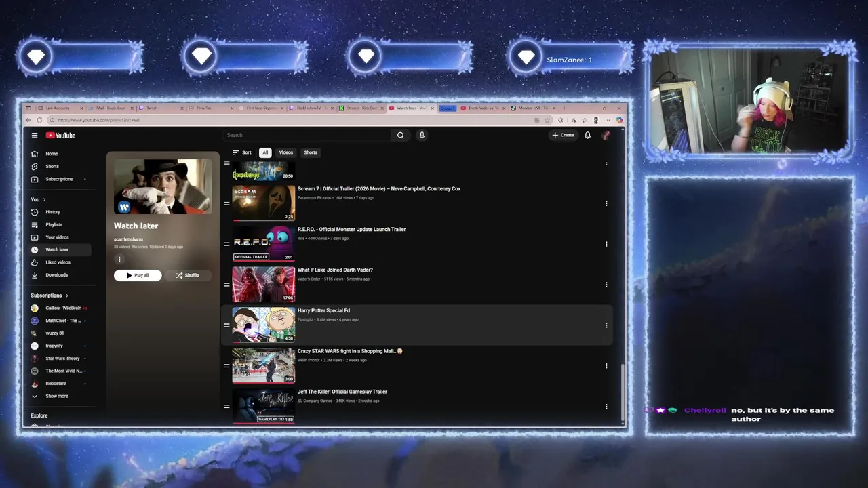The height and width of the screenshot is (488, 868).
Task: Open new browser tab with plus button
Action: tap(564, 108)
